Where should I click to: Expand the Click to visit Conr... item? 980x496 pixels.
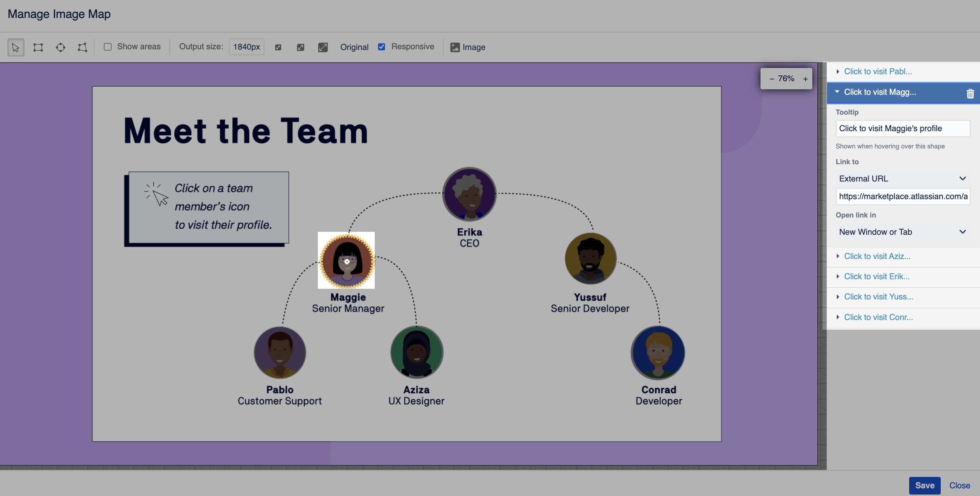click(903, 317)
